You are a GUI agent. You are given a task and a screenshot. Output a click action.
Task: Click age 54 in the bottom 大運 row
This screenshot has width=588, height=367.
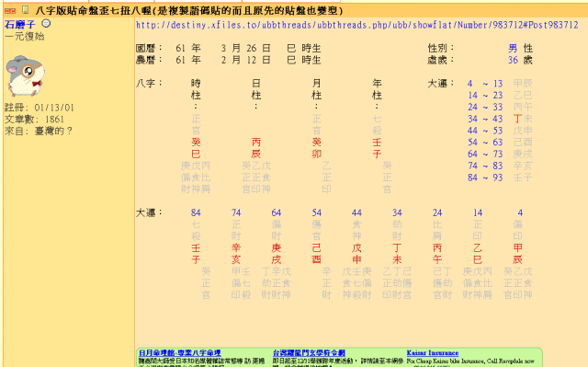(x=316, y=212)
